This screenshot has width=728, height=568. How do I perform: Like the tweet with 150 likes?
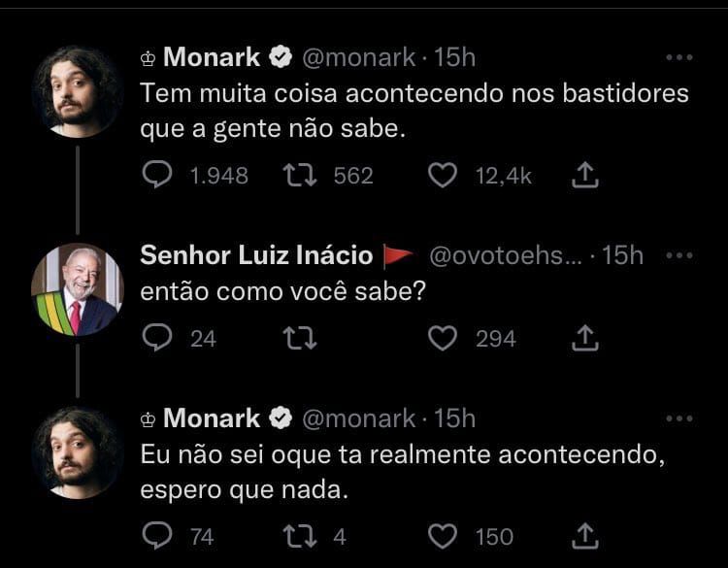442,536
